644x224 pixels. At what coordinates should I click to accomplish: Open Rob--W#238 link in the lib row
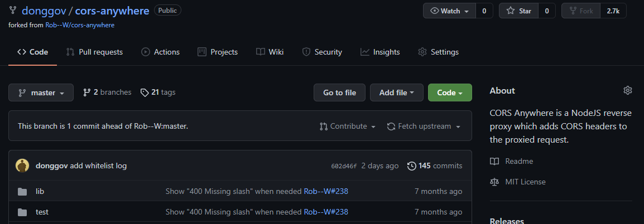coord(326,191)
